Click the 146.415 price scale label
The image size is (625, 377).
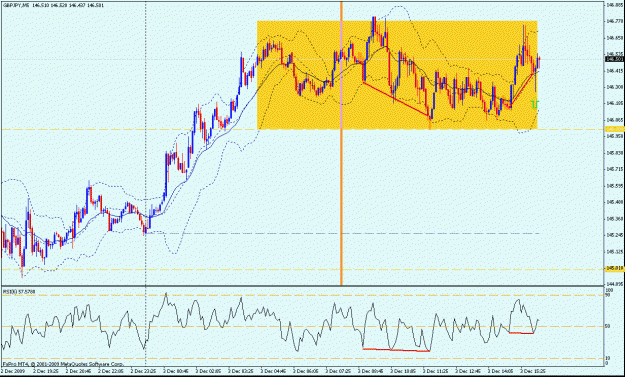click(614, 71)
